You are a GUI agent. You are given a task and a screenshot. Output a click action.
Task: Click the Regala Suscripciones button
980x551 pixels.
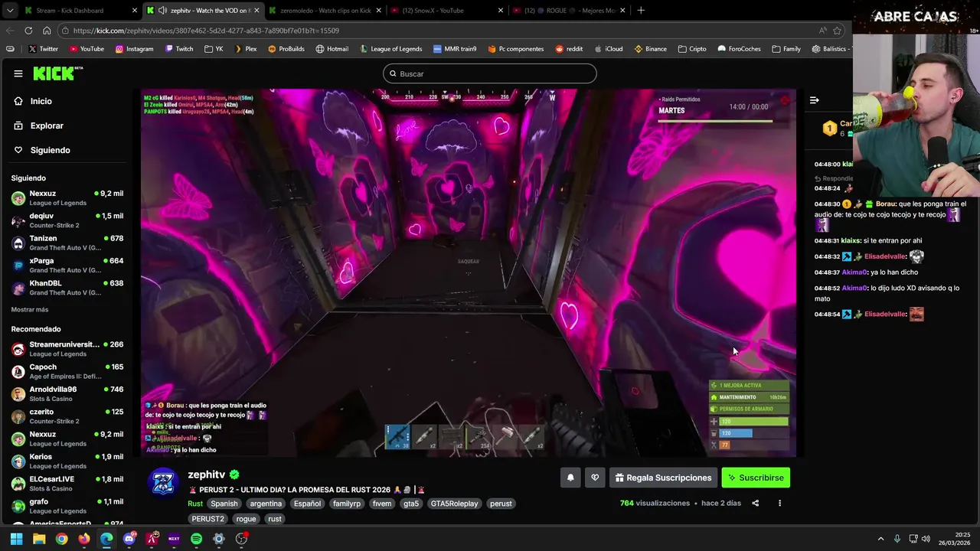coord(663,478)
